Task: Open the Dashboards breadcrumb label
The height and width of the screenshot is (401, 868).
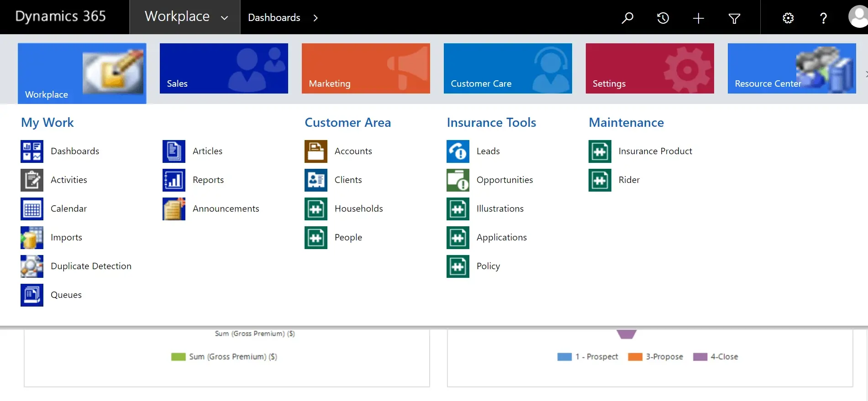Action: pyautogui.click(x=274, y=18)
